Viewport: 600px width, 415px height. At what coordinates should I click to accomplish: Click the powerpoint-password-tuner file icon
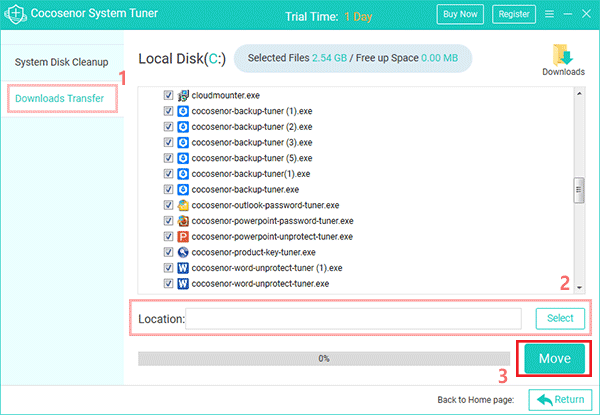(x=183, y=221)
